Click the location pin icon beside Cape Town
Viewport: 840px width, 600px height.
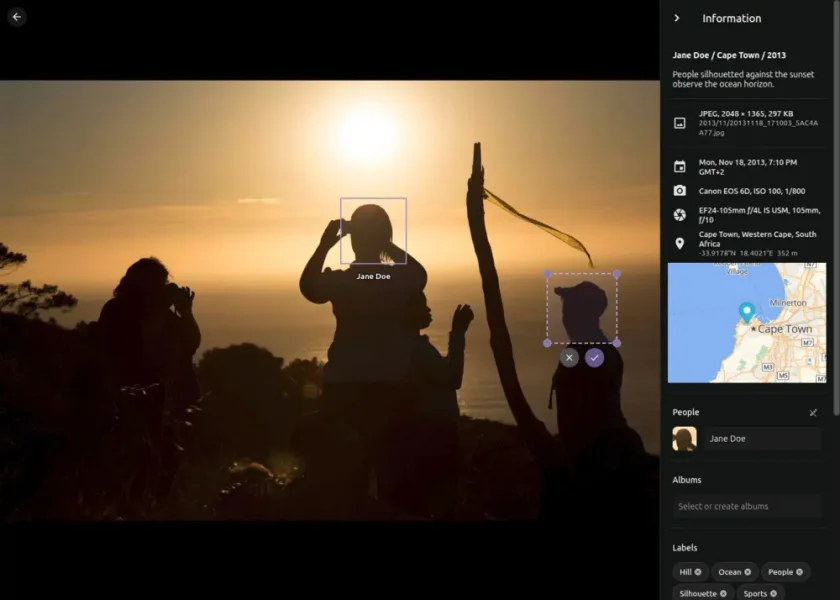coord(679,244)
